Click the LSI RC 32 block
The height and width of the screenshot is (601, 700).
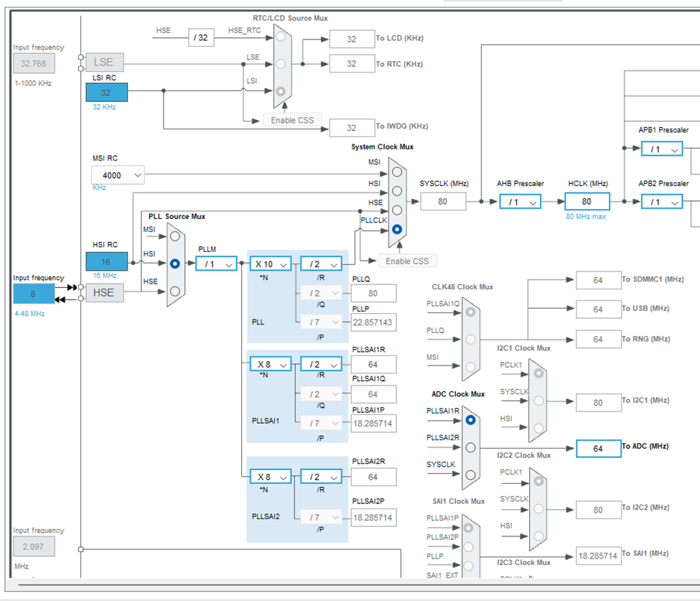point(107,93)
